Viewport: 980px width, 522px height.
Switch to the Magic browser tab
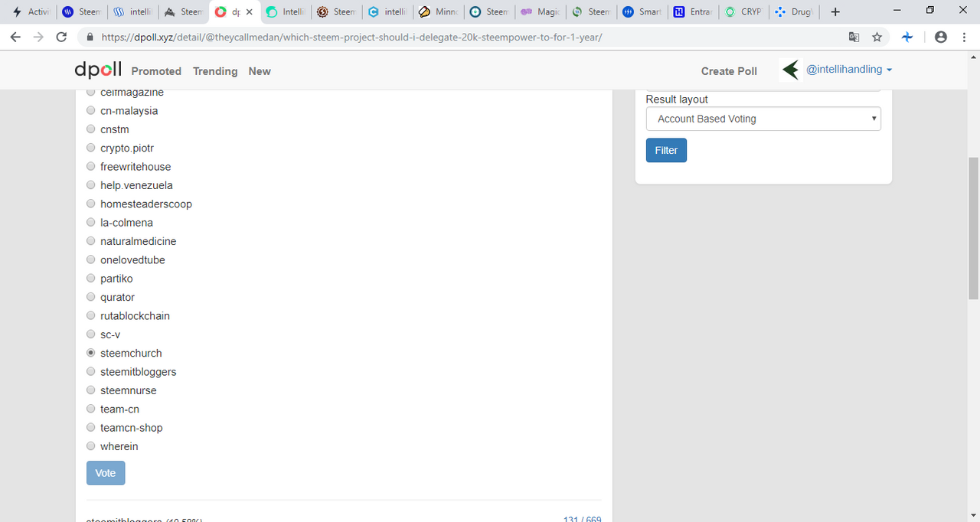[x=539, y=11]
